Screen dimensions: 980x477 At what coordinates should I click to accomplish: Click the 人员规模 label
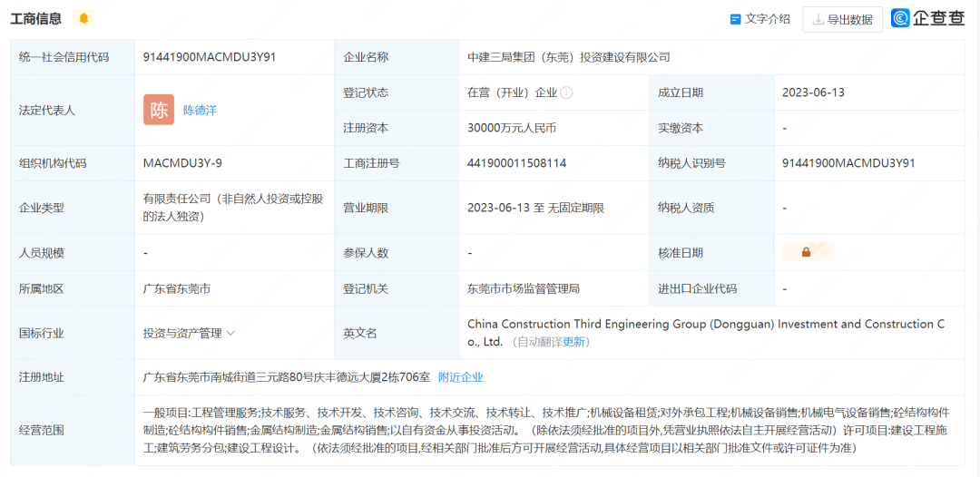click(41, 253)
